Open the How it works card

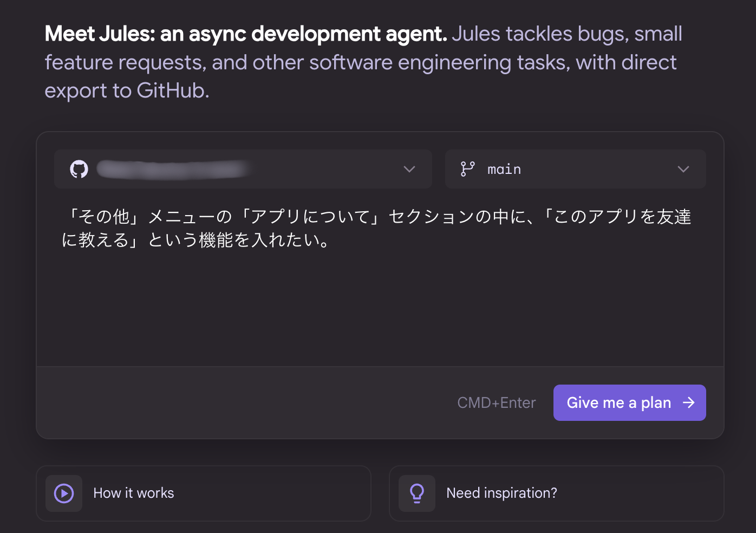tap(204, 493)
